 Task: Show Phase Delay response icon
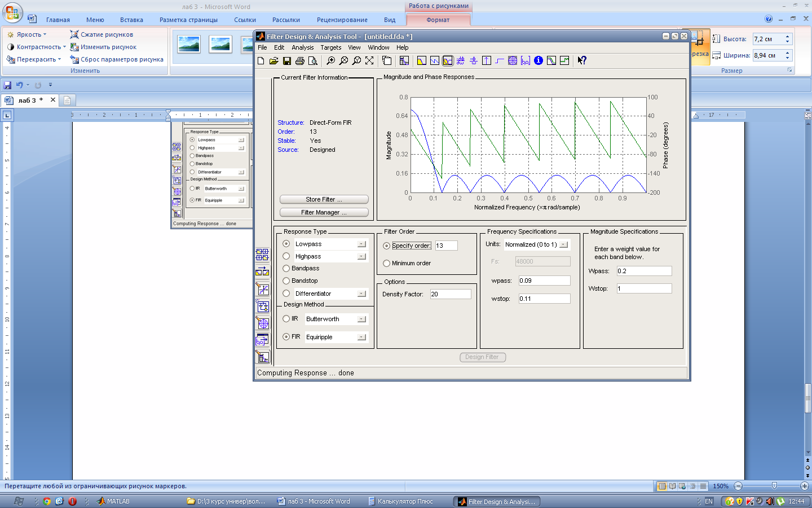(474, 60)
